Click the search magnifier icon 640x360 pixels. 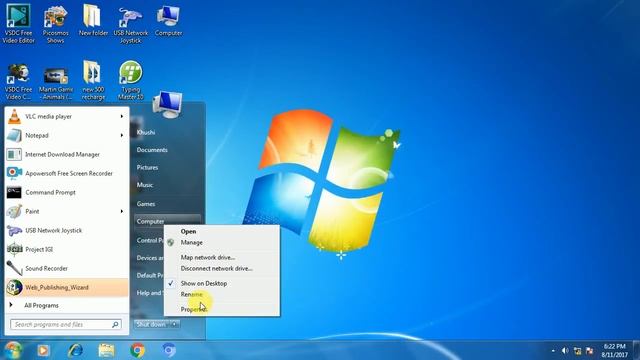pos(116,324)
